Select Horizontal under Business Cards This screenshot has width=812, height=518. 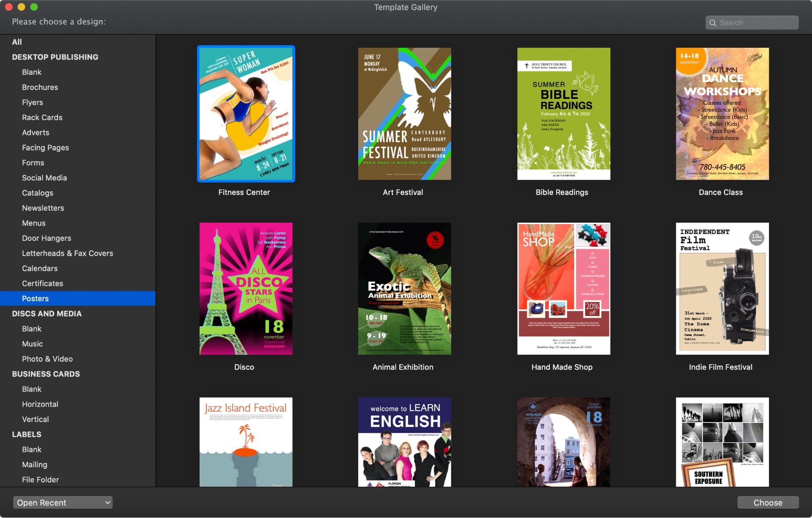pyautogui.click(x=40, y=404)
